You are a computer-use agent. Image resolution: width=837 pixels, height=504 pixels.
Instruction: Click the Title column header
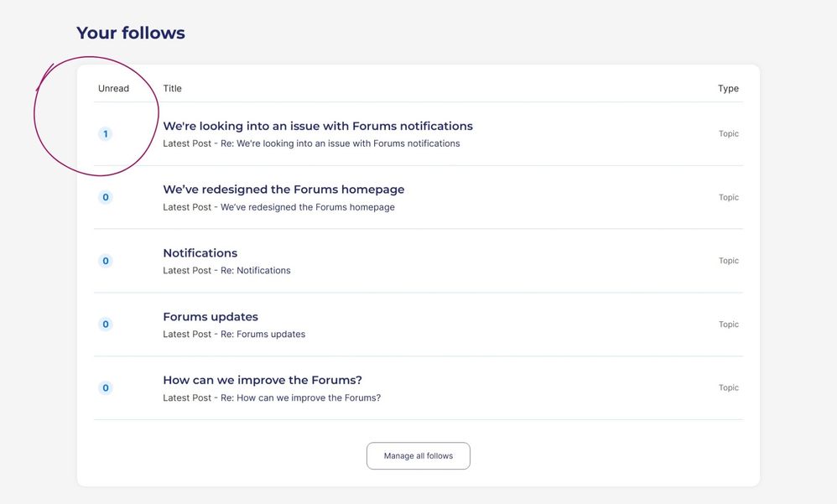point(172,89)
